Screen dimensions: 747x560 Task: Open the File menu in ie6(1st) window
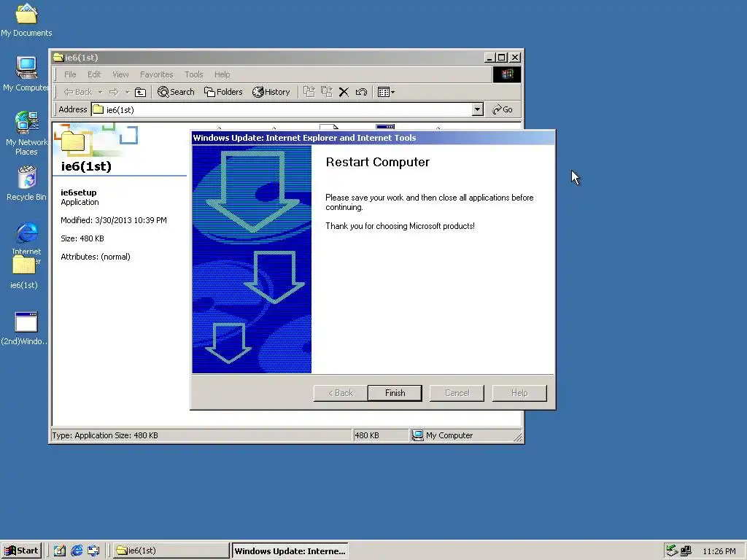(70, 74)
